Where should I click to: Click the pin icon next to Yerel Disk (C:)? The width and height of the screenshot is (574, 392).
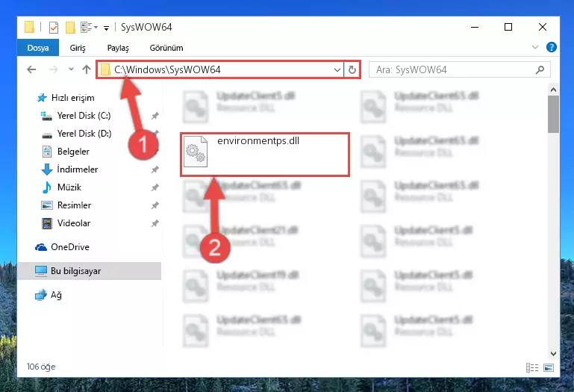(x=155, y=116)
